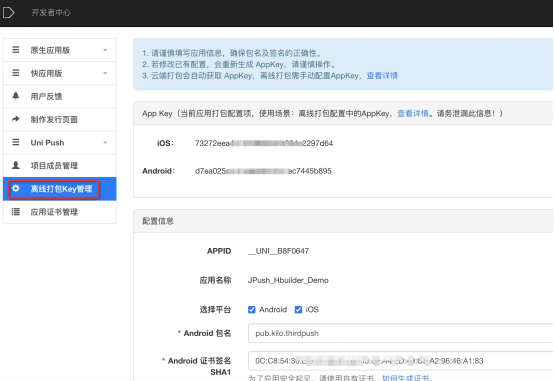Open the Uni Push menu item
Image resolution: width=554 pixels, height=381 pixels.
[x=60, y=142]
